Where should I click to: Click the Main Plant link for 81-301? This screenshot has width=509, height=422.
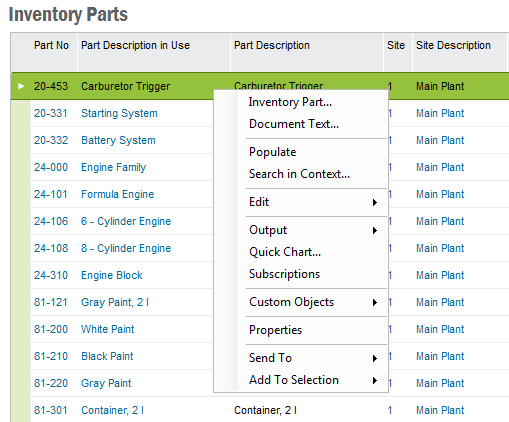click(440, 410)
